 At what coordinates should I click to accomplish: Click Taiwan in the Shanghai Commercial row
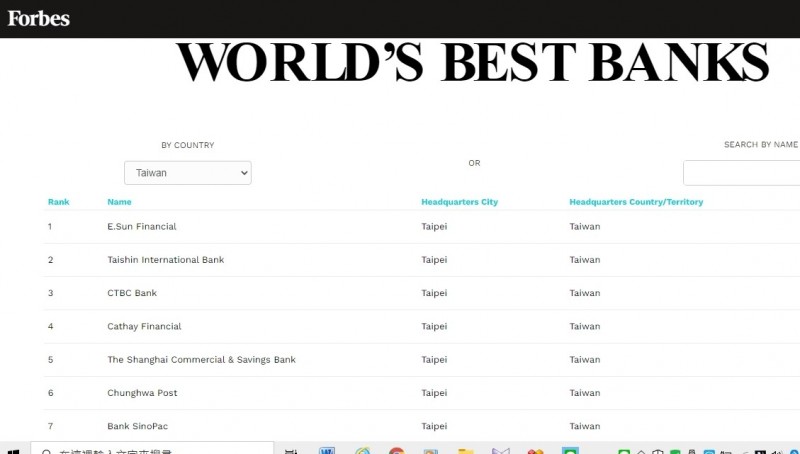point(585,360)
